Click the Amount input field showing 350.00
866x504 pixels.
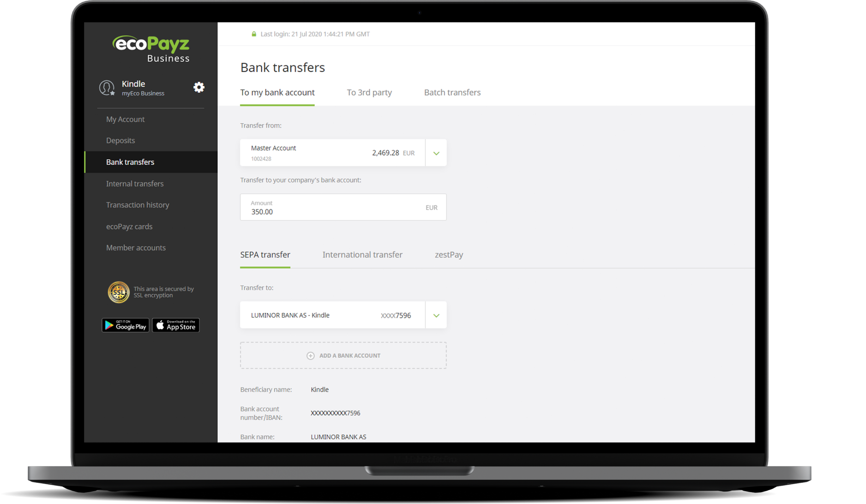[343, 207]
